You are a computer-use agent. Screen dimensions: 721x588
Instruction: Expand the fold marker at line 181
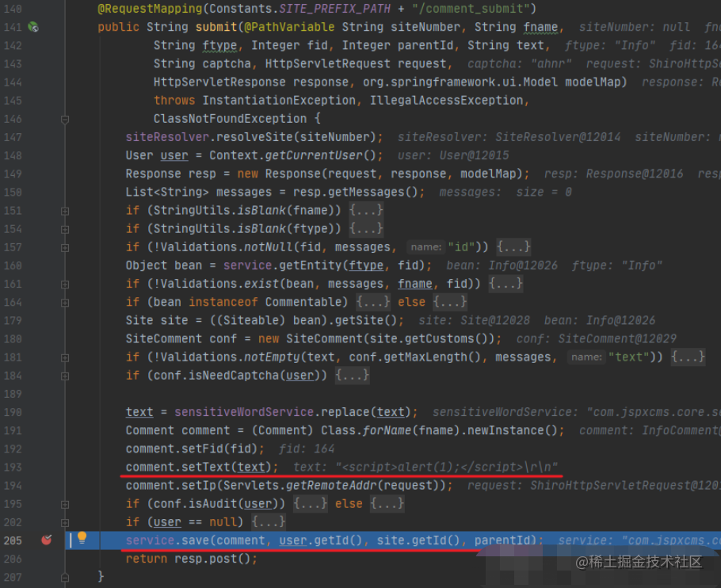[65, 357]
